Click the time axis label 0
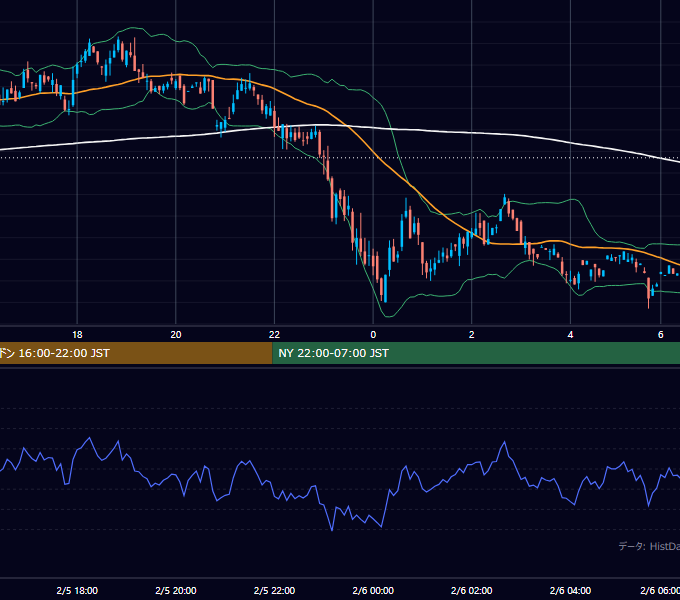680x600 pixels. click(373, 335)
